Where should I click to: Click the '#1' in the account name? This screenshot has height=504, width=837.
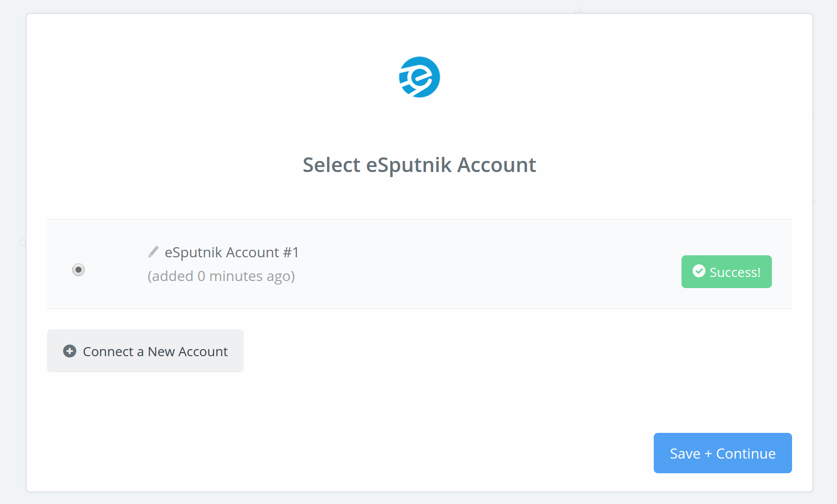click(x=291, y=252)
